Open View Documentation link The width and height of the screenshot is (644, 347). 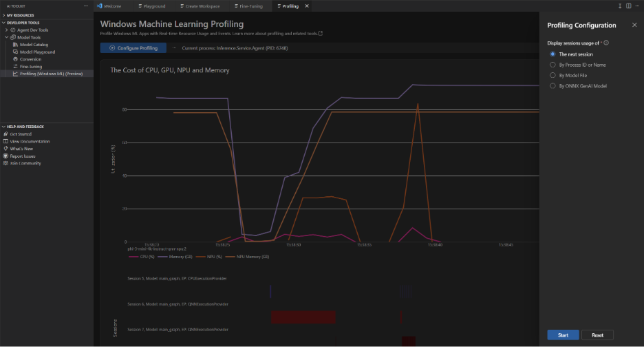(x=30, y=141)
